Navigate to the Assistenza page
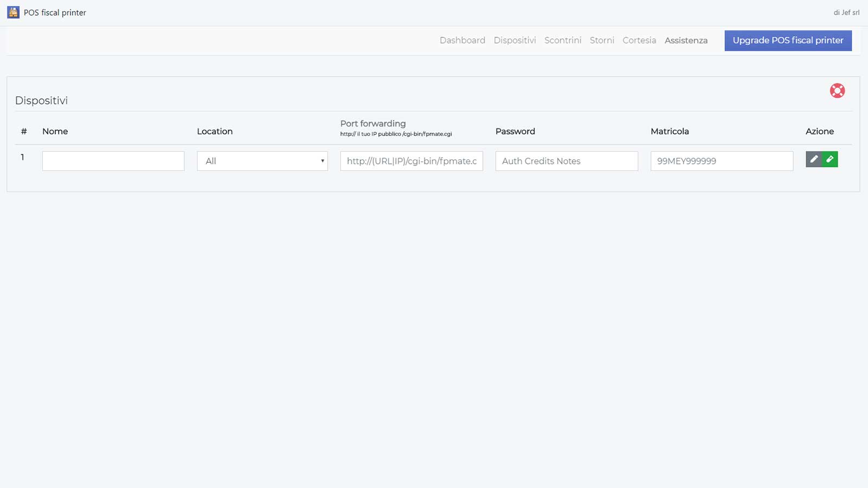868x488 pixels. pyautogui.click(x=686, y=40)
